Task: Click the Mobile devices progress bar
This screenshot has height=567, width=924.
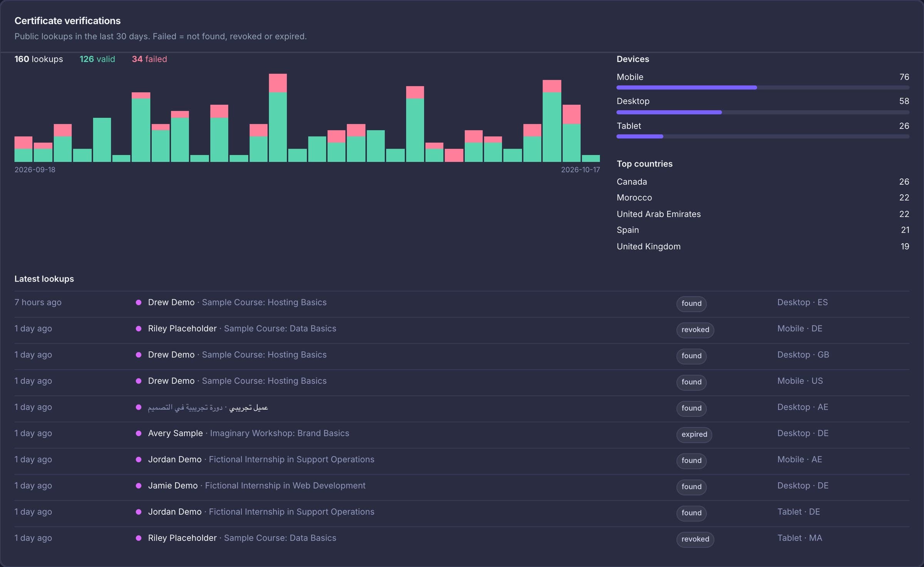Action: [763, 88]
